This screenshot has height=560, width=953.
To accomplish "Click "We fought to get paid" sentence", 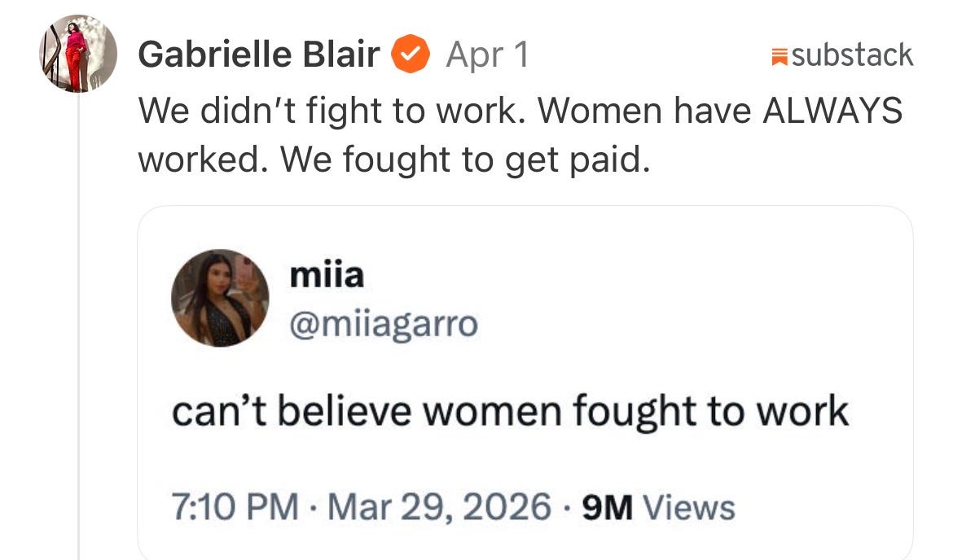I will pos(465,160).
